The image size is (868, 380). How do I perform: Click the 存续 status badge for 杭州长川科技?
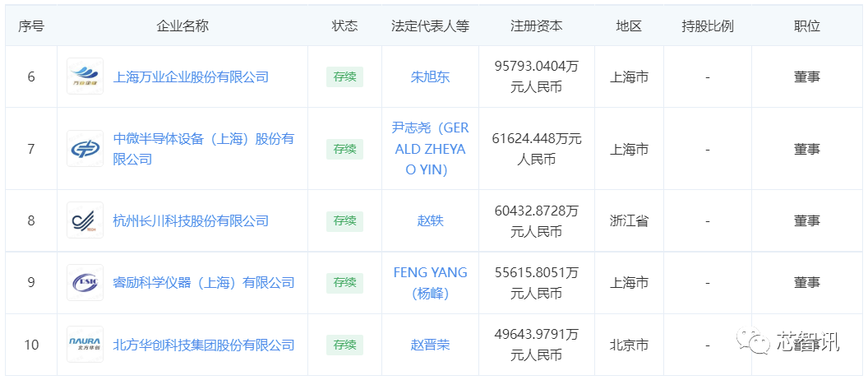[344, 220]
